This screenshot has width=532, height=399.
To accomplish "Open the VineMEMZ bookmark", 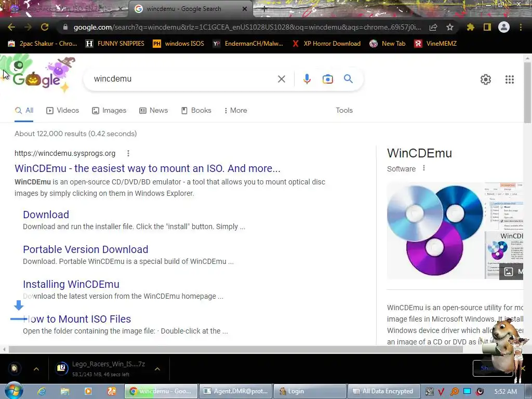I will pyautogui.click(x=436, y=44).
